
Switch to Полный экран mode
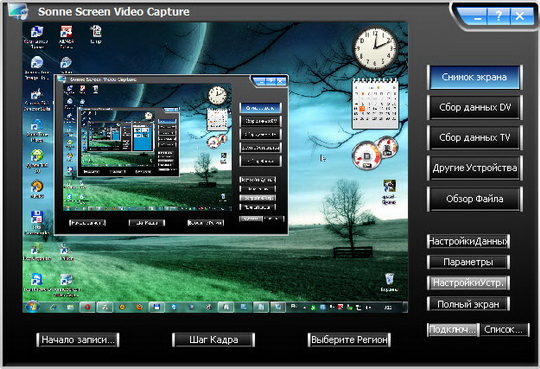468,304
